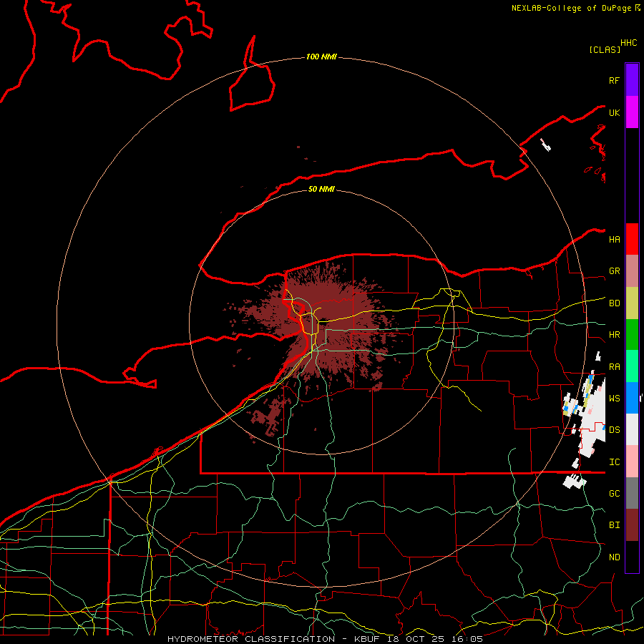644x644 pixels.
Task: Click the NEXLAB-College of DuPage credit text
Action: click(x=572, y=8)
